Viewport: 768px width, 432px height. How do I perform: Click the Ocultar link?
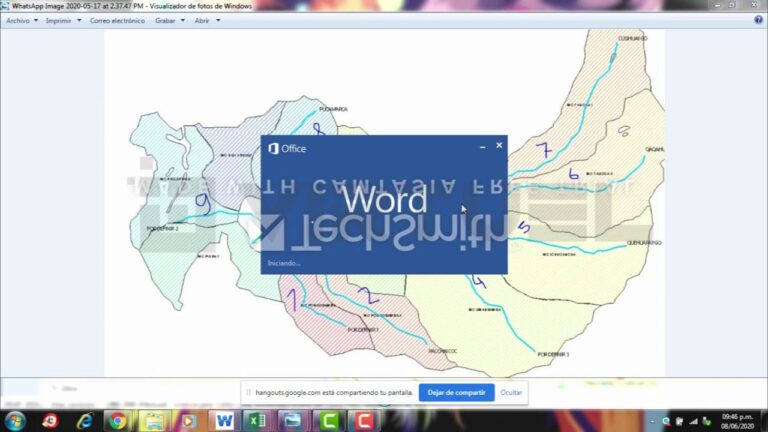tap(511, 392)
